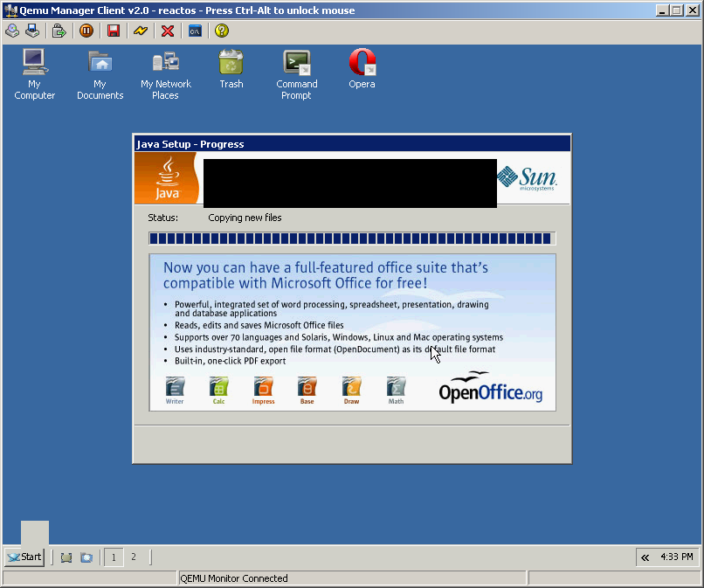Open the ReactOS Start menu

tap(24, 557)
